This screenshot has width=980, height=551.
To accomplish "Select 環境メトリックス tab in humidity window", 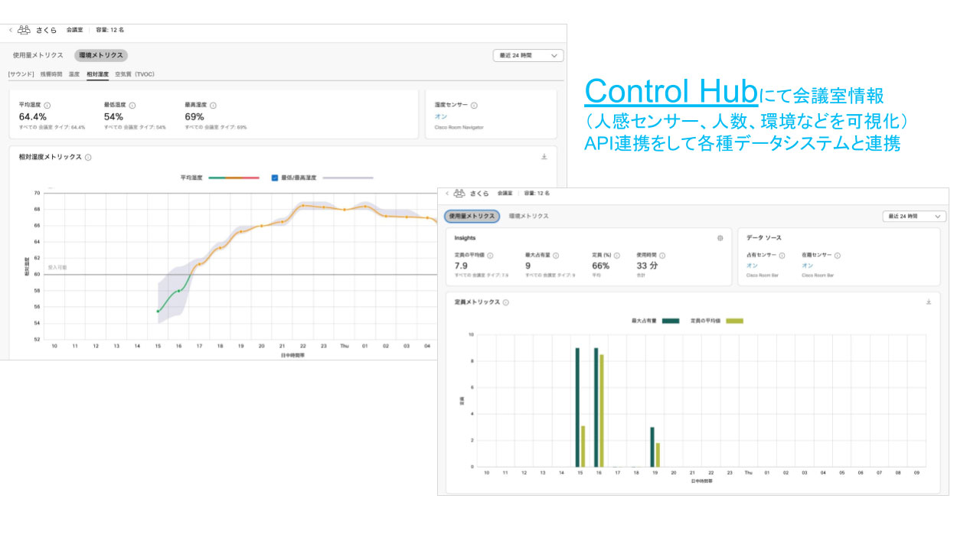I will tap(101, 55).
